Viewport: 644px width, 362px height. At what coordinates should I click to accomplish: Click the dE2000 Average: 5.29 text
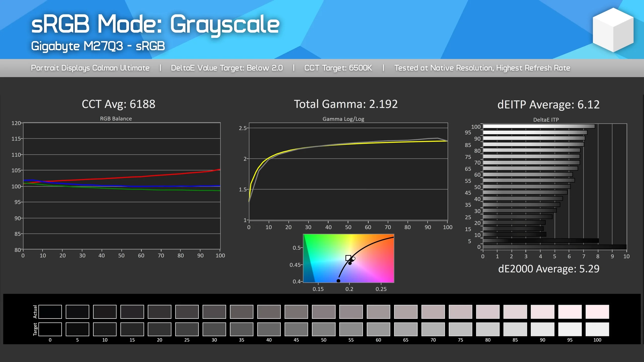(x=549, y=269)
